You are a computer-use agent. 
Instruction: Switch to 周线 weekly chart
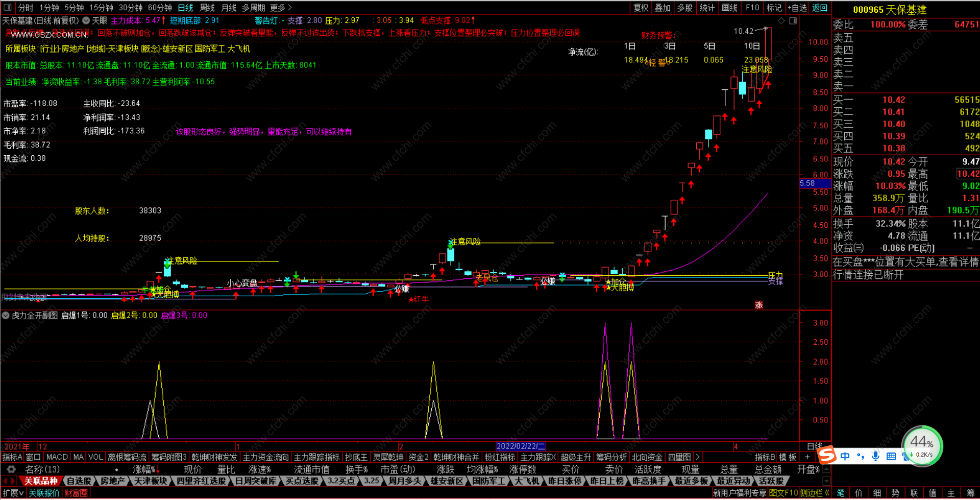[207, 8]
